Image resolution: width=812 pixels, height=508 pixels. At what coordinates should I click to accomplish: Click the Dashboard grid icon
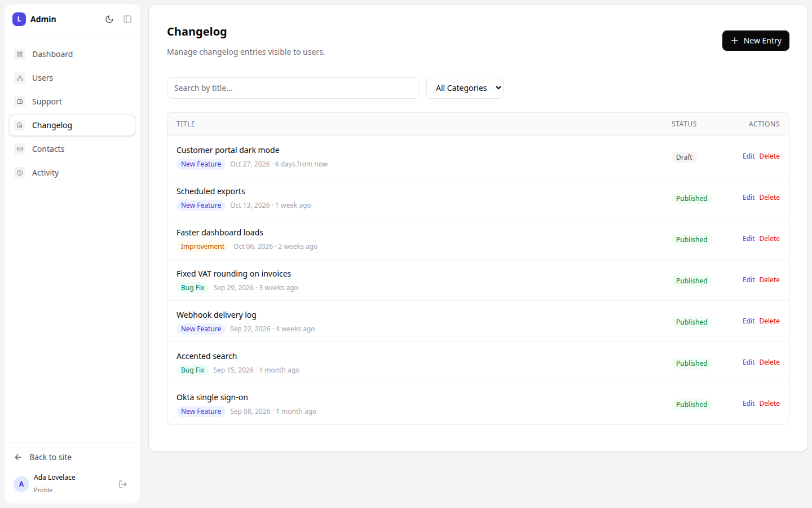[20, 54]
